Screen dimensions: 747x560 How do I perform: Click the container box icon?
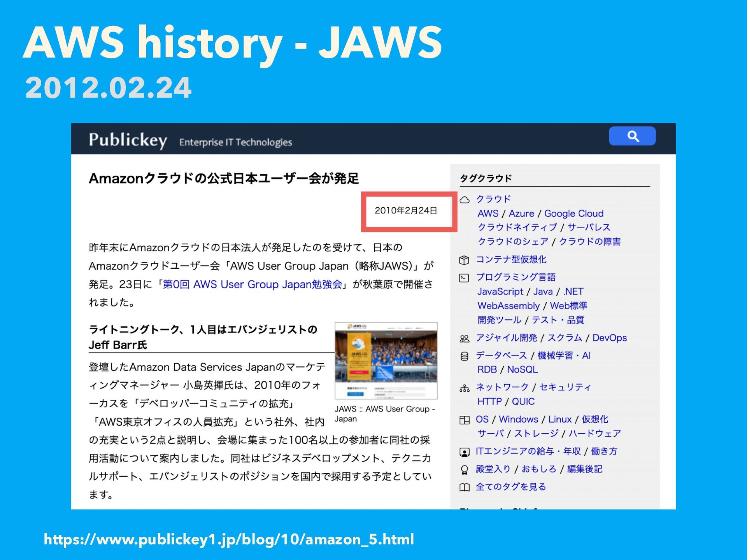pyautogui.click(x=464, y=260)
